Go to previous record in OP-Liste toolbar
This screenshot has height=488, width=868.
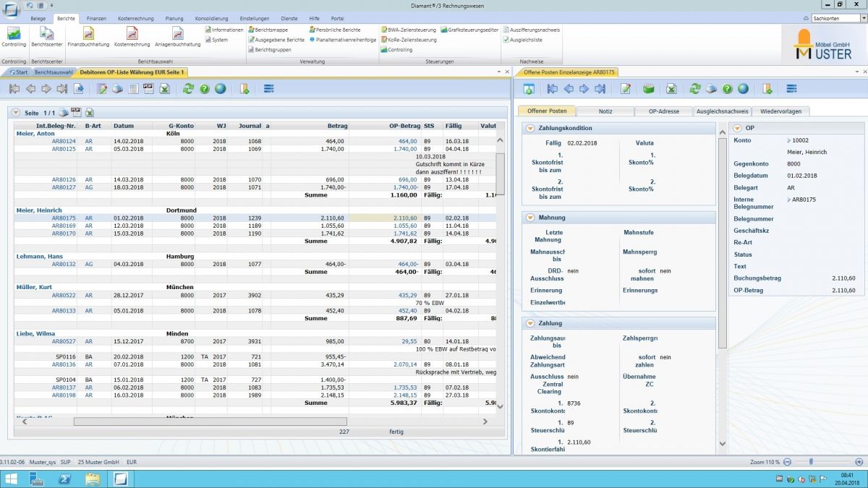point(30,89)
